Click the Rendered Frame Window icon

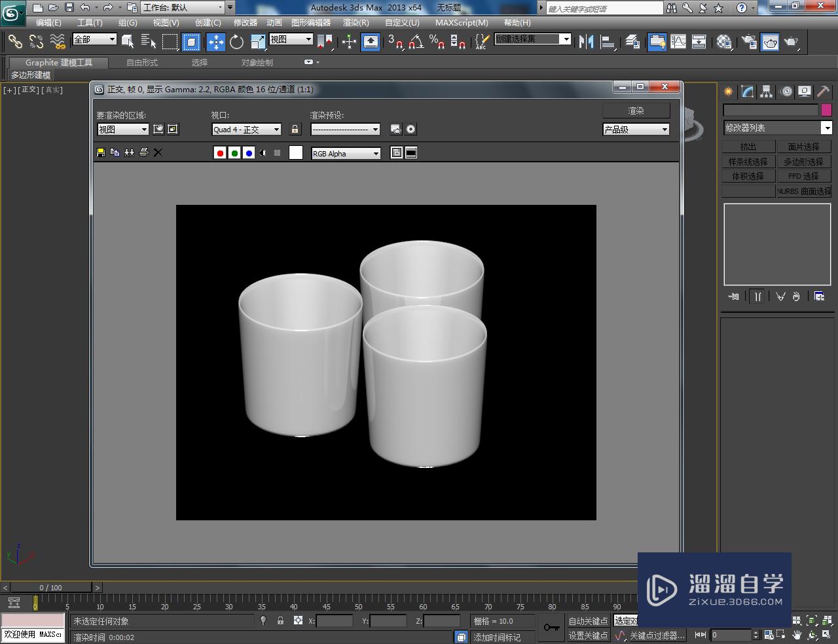coord(770,42)
